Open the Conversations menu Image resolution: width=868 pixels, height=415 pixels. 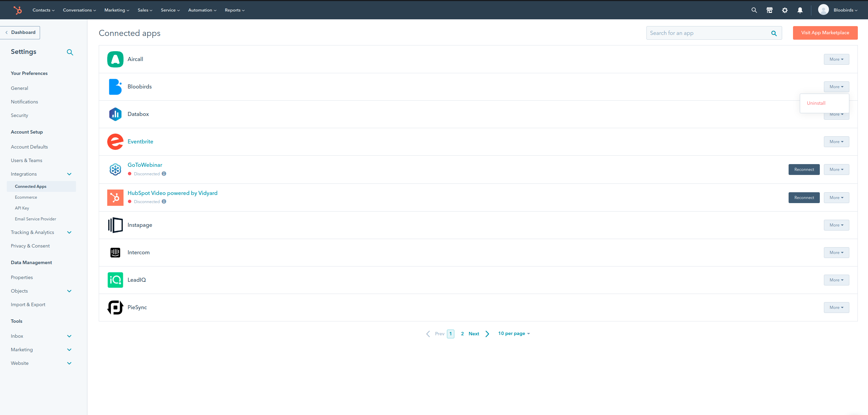point(79,10)
